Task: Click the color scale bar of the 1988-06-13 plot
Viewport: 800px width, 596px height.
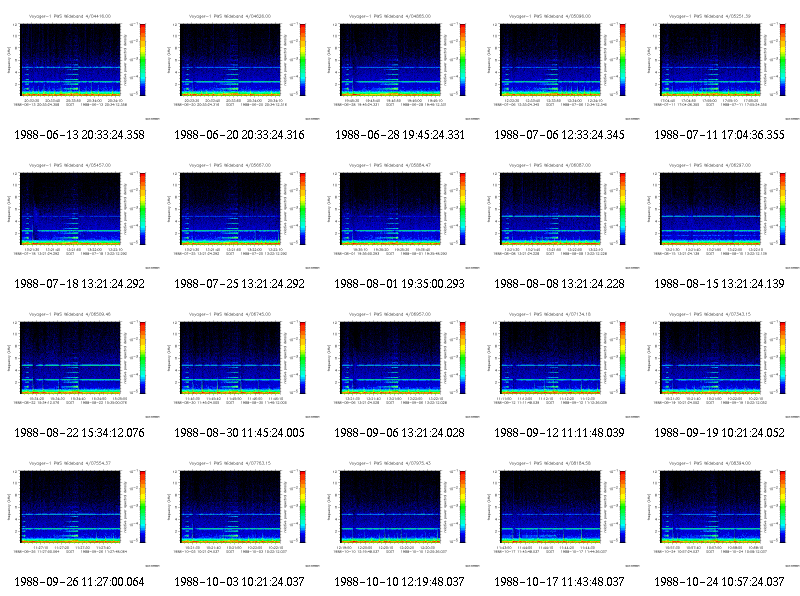Action: pos(143,60)
